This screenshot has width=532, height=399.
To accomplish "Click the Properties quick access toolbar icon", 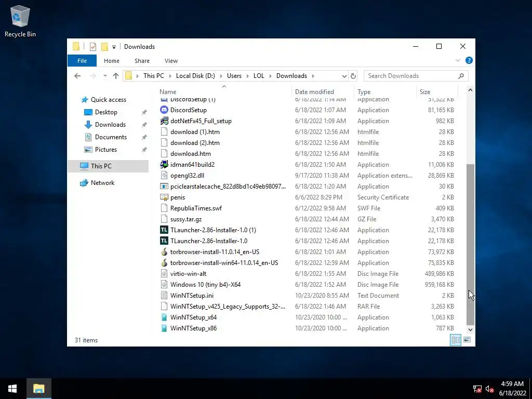I will (x=93, y=46).
